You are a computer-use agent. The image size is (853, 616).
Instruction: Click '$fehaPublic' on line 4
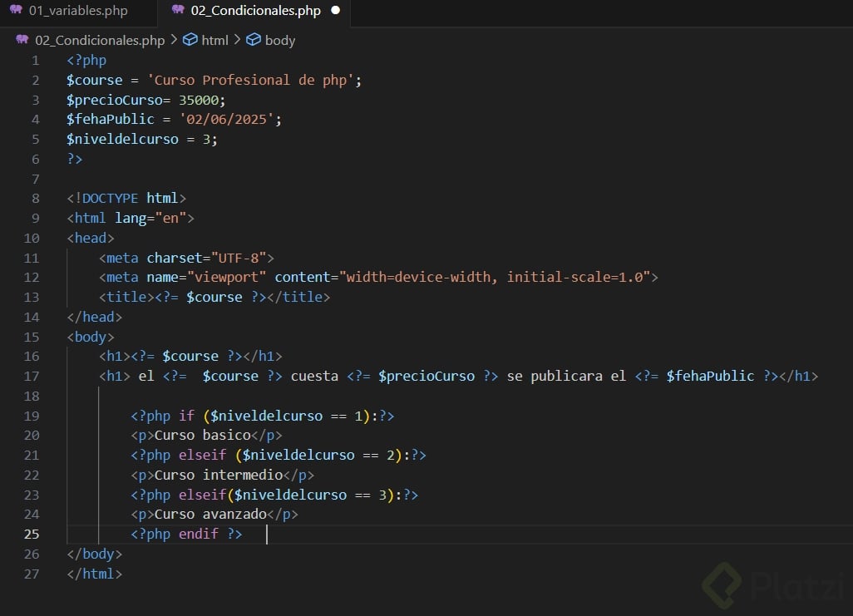click(111, 119)
